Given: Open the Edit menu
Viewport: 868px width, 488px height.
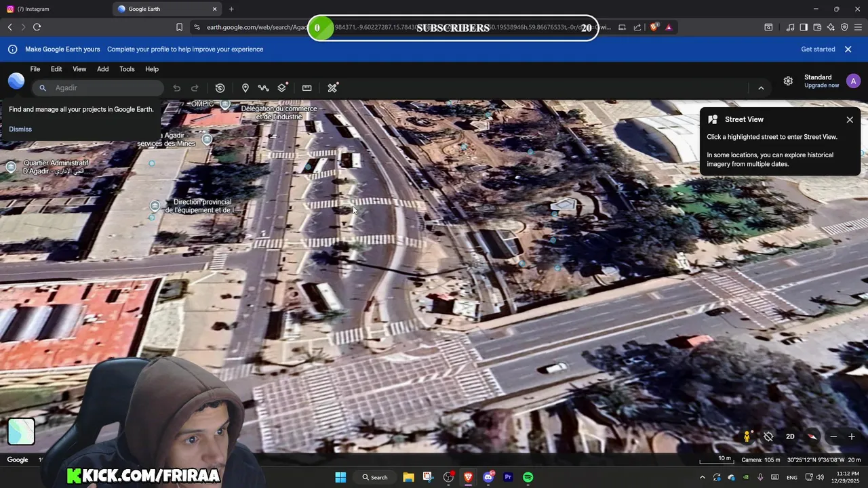Looking at the screenshot, I should (56, 69).
